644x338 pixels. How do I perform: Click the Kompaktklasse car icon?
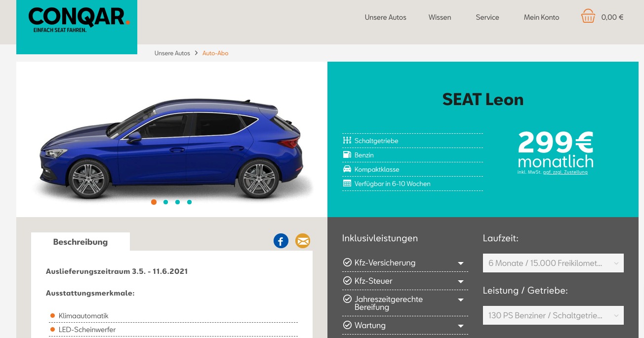[x=347, y=169]
